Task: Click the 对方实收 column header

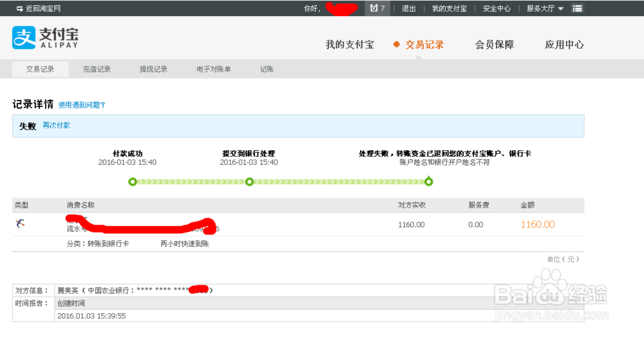Action: click(x=412, y=205)
